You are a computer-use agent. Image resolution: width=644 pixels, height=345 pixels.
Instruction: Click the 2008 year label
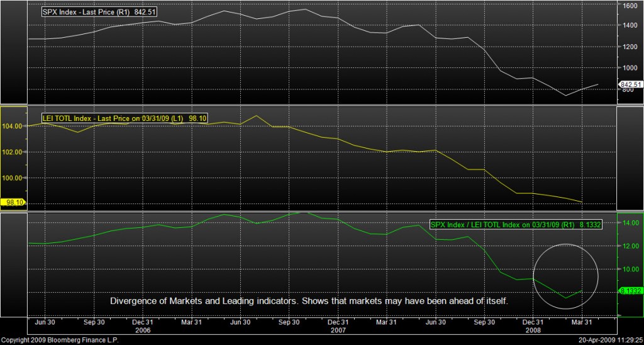point(535,330)
